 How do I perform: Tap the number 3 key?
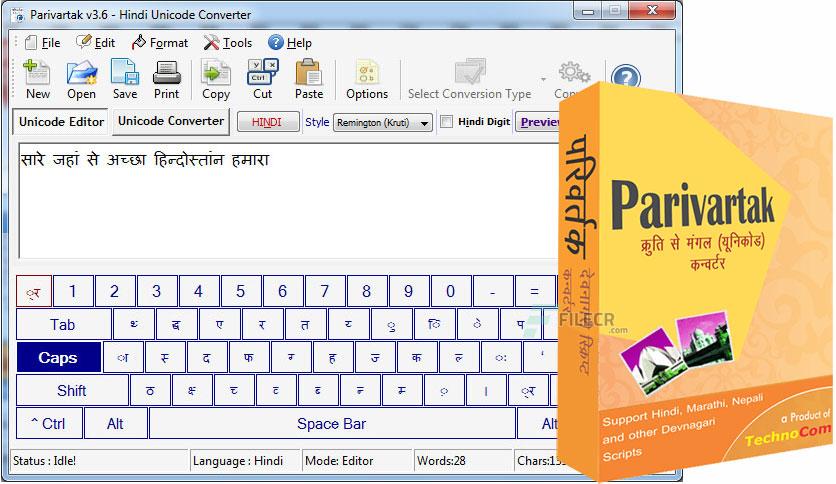click(157, 291)
